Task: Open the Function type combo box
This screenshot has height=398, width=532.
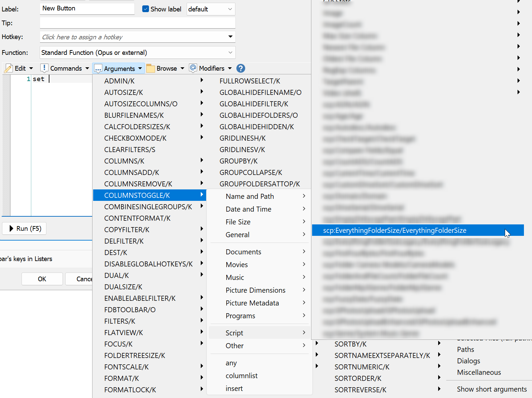Action: (138, 52)
